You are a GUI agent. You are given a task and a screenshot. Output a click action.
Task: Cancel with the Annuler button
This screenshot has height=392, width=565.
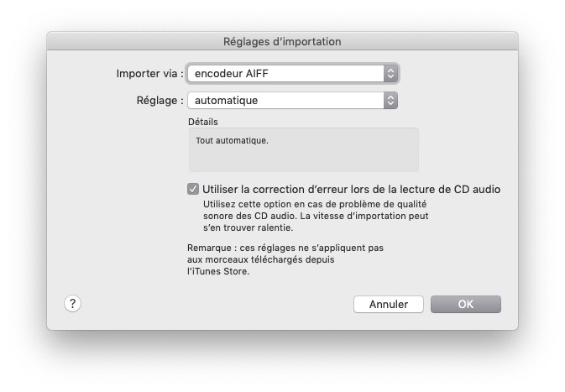389,305
